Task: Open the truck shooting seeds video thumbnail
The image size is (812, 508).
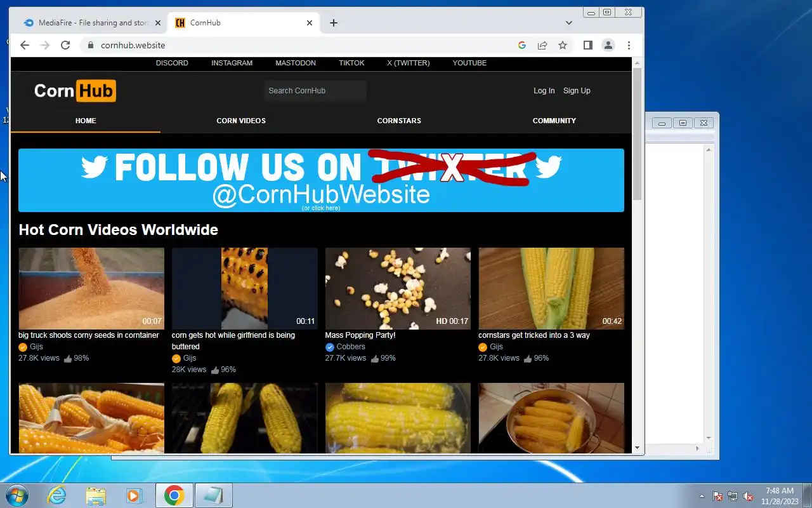Action: coord(91,288)
